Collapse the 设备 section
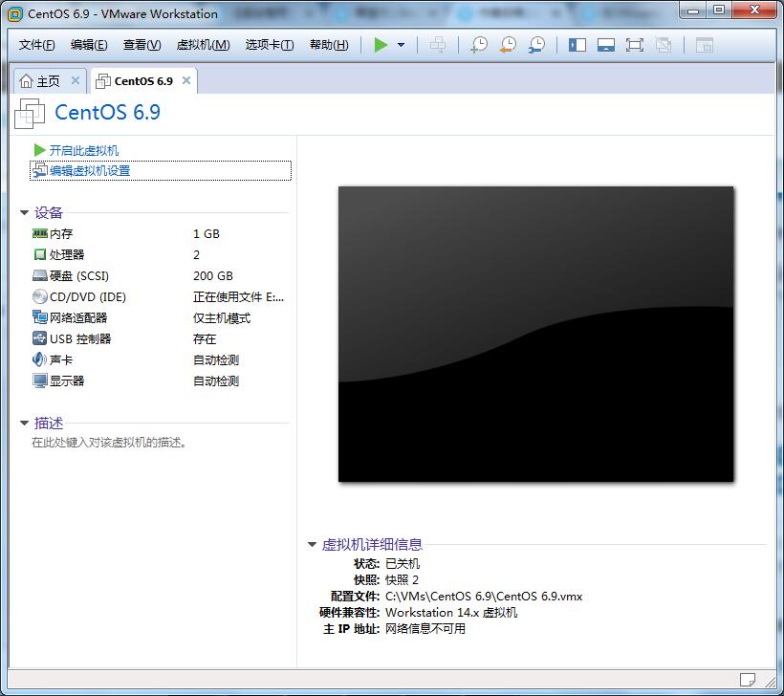The width and height of the screenshot is (784, 696). pyautogui.click(x=24, y=213)
